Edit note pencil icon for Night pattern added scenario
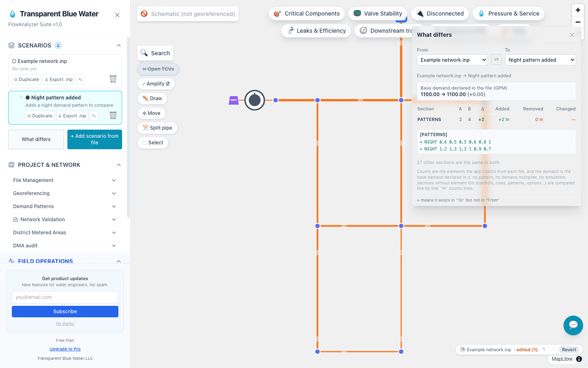This screenshot has width=588, height=368. pyautogui.click(x=94, y=116)
